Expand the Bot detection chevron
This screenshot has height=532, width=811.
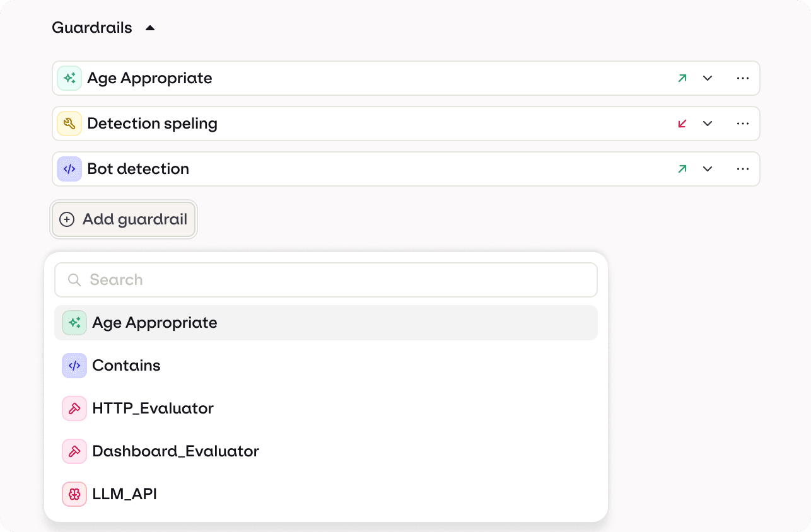click(x=708, y=169)
